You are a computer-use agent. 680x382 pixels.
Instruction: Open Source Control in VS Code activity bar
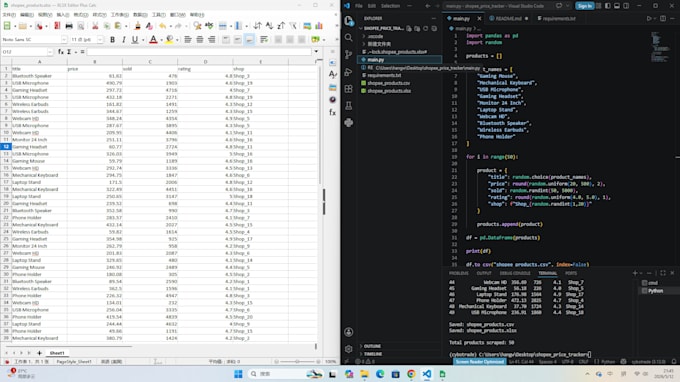point(349,55)
